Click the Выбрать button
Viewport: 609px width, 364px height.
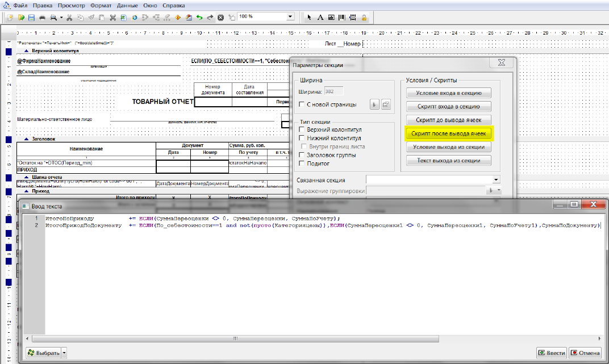point(44,353)
